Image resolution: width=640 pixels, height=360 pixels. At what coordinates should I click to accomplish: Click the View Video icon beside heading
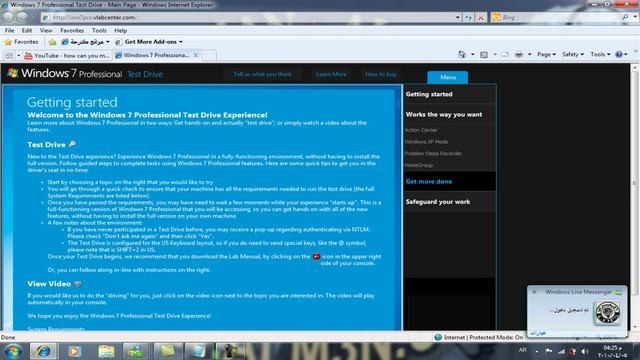(78, 283)
